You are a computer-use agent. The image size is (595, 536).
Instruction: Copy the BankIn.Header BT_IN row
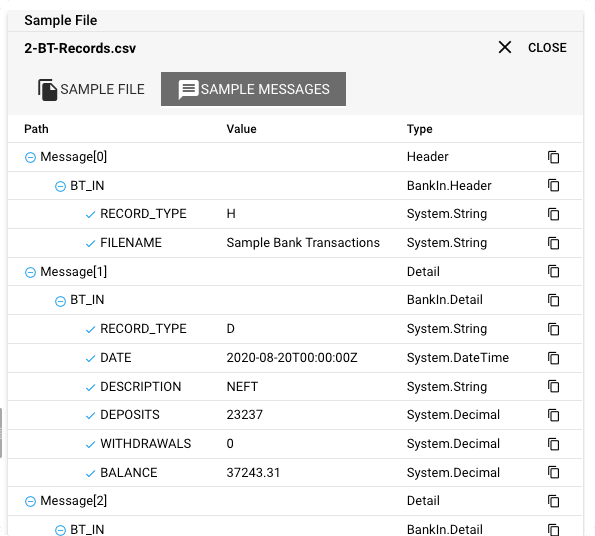tap(553, 185)
